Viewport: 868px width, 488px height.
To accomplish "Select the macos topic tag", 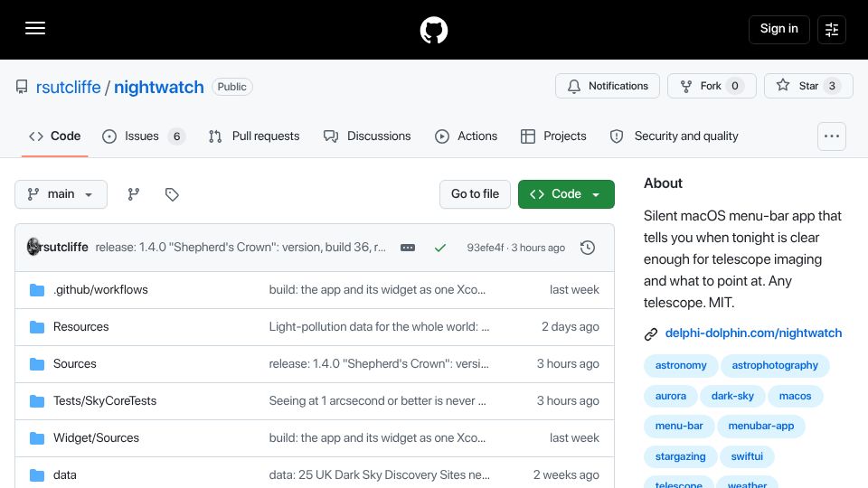I will [x=795, y=396].
